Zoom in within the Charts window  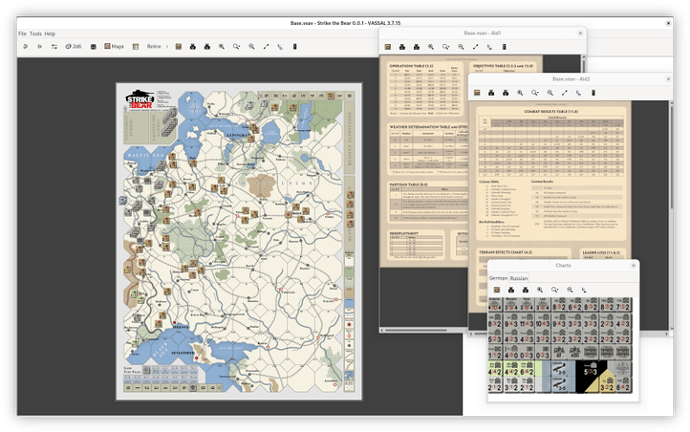[x=540, y=290]
